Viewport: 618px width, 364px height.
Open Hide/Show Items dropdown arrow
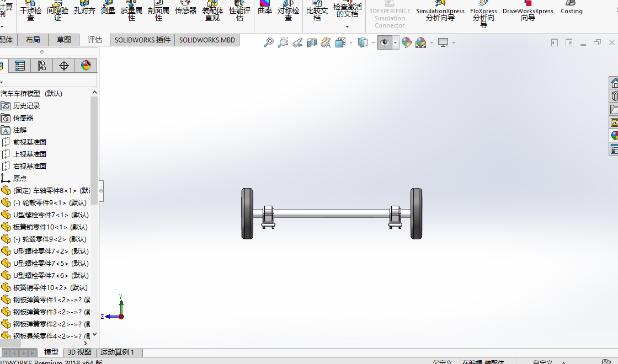[395, 42]
